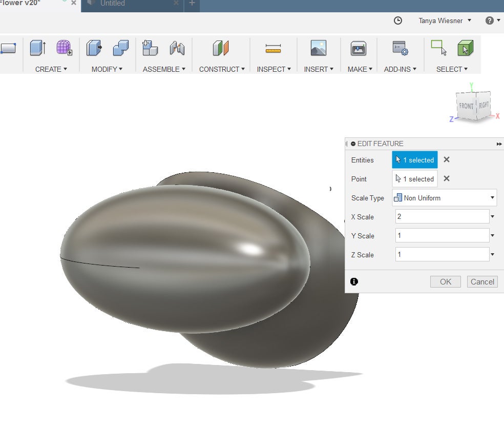504x427 pixels.
Task: Select the Create Form icon
Action: 64,48
